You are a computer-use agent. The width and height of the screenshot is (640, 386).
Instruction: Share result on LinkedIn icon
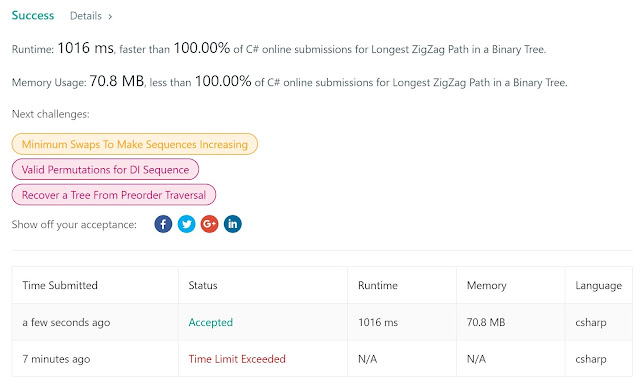pyautogui.click(x=233, y=224)
